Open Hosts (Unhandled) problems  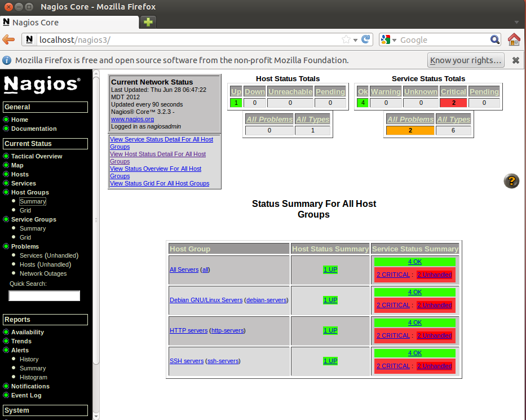(45, 264)
